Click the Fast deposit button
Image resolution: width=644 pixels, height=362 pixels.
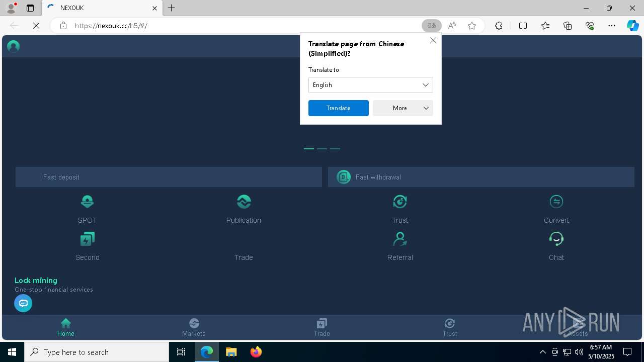click(169, 177)
